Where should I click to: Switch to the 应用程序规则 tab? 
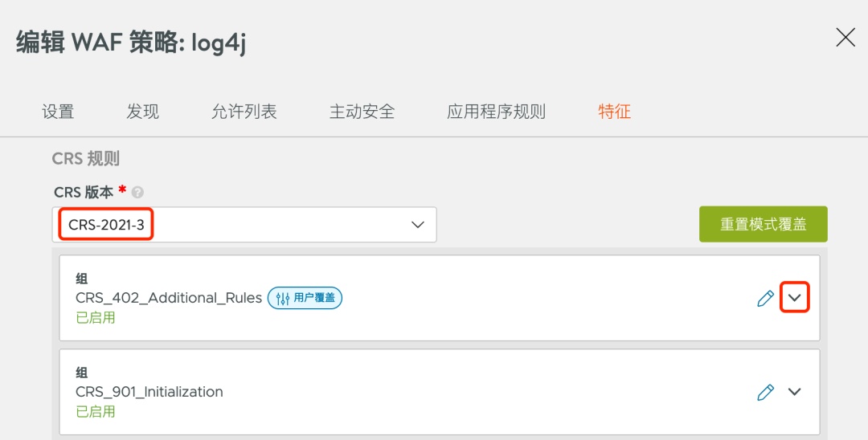tap(496, 112)
